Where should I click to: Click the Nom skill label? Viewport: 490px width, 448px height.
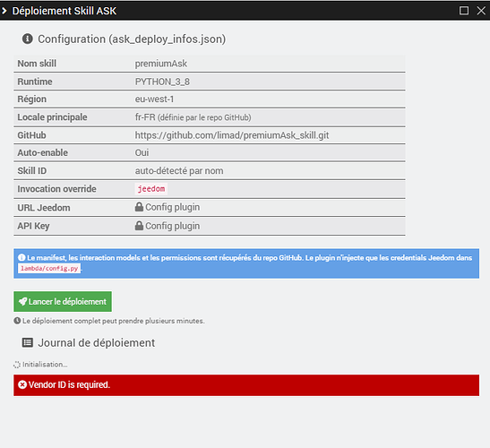(x=37, y=64)
